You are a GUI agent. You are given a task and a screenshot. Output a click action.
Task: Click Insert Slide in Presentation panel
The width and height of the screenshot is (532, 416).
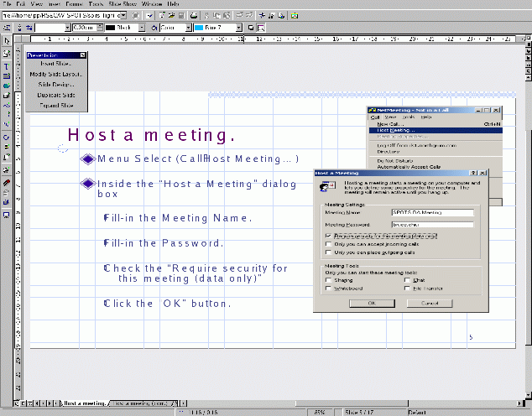tap(55, 64)
